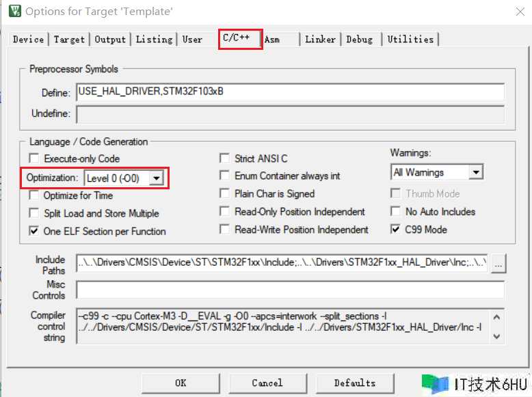Enable the Execute-only Code checkbox
532x397 pixels.
[34, 159]
